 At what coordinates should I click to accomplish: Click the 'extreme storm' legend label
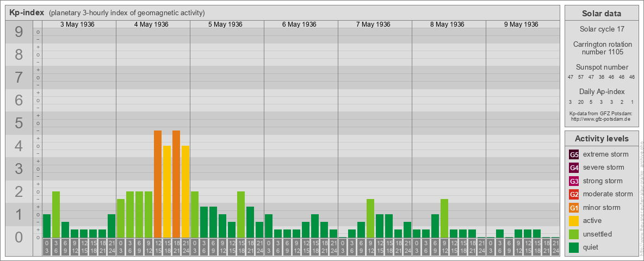coord(605,155)
